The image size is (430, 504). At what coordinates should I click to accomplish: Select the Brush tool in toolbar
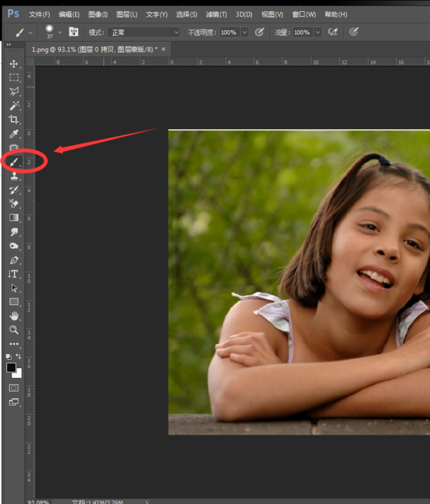pyautogui.click(x=14, y=162)
